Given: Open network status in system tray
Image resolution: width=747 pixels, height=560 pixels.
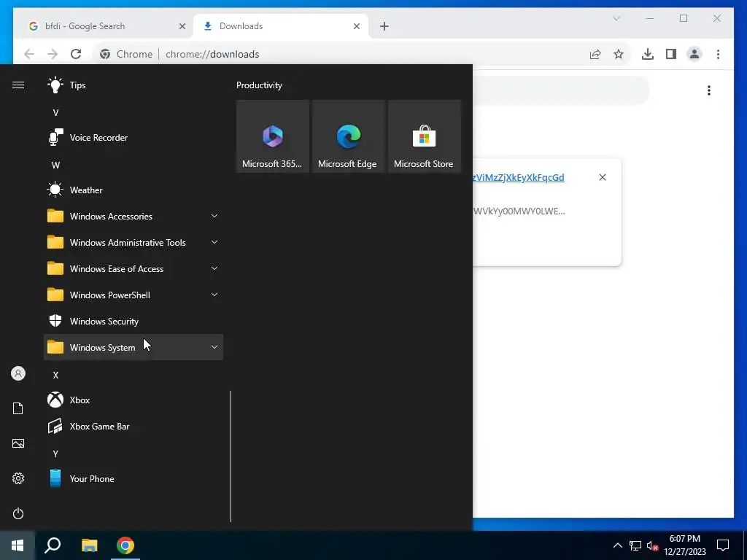Looking at the screenshot, I should point(635,545).
